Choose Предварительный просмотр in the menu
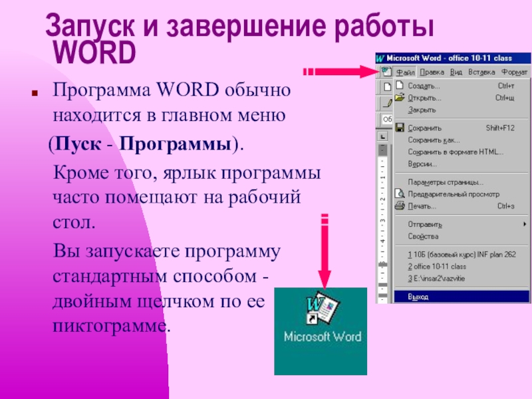Image resolution: width=532 pixels, height=399 pixels. (x=462, y=194)
